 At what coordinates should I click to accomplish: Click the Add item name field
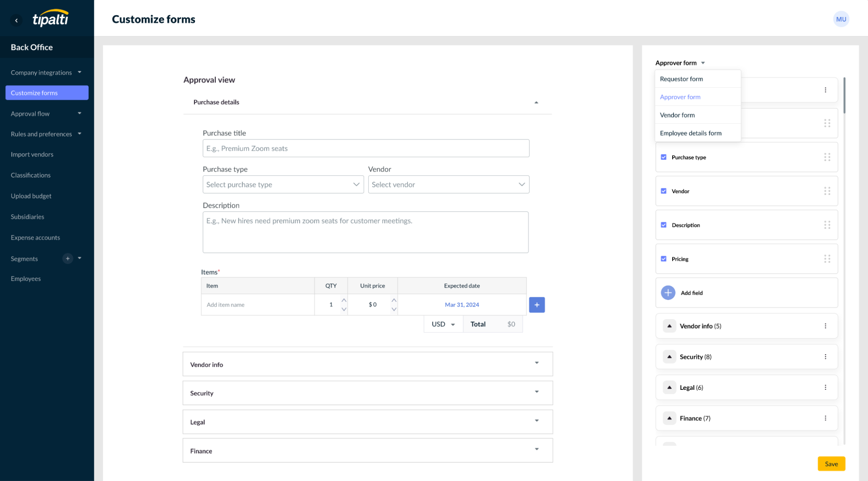(258, 305)
